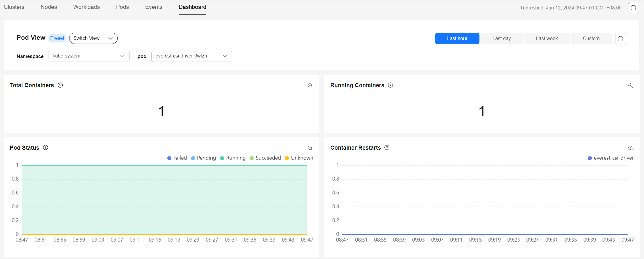Toggle everest-csi-driver series in Restarts legend
This screenshot has height=259, width=644.
(x=611, y=158)
